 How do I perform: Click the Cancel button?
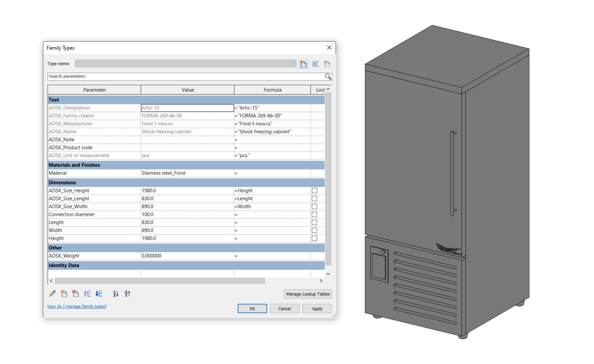tap(285, 309)
